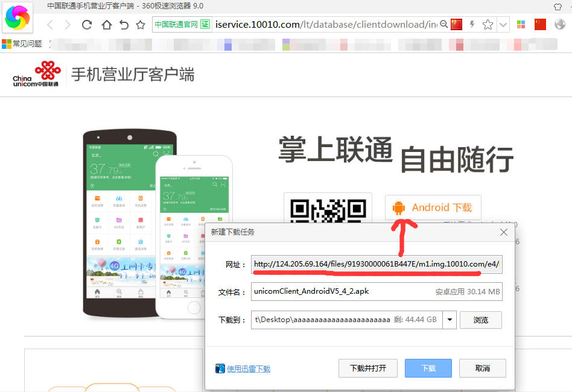This screenshot has height=392, width=572.
Task: Click the China Unicom logo
Action: (x=36, y=74)
